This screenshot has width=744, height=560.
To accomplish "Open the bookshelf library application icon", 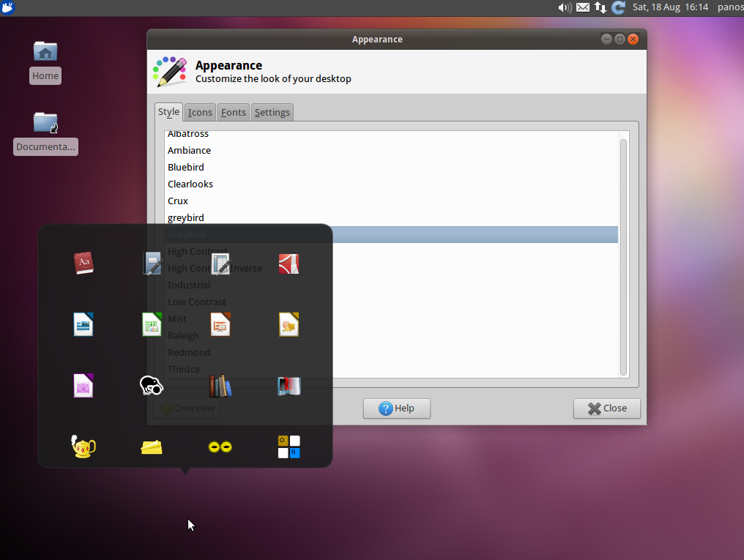I will [x=220, y=386].
